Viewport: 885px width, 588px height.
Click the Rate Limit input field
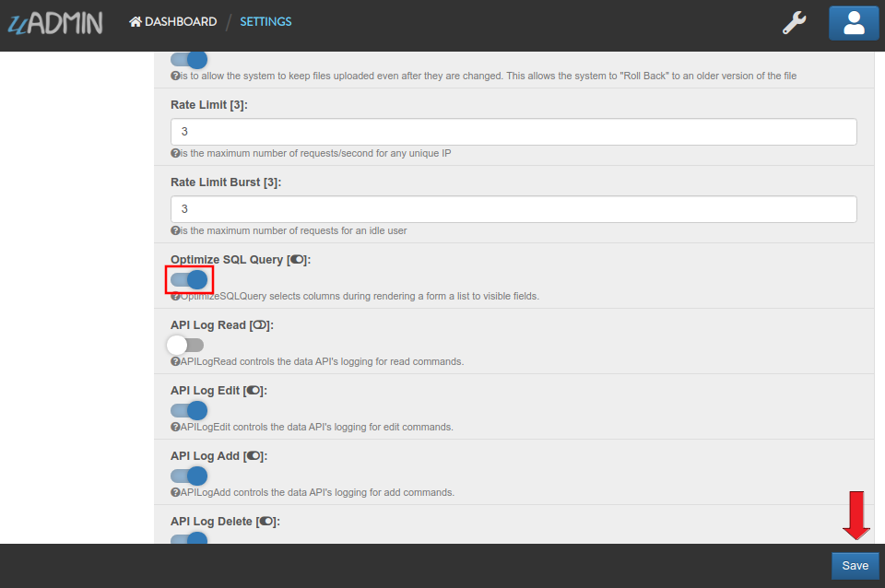coord(513,132)
